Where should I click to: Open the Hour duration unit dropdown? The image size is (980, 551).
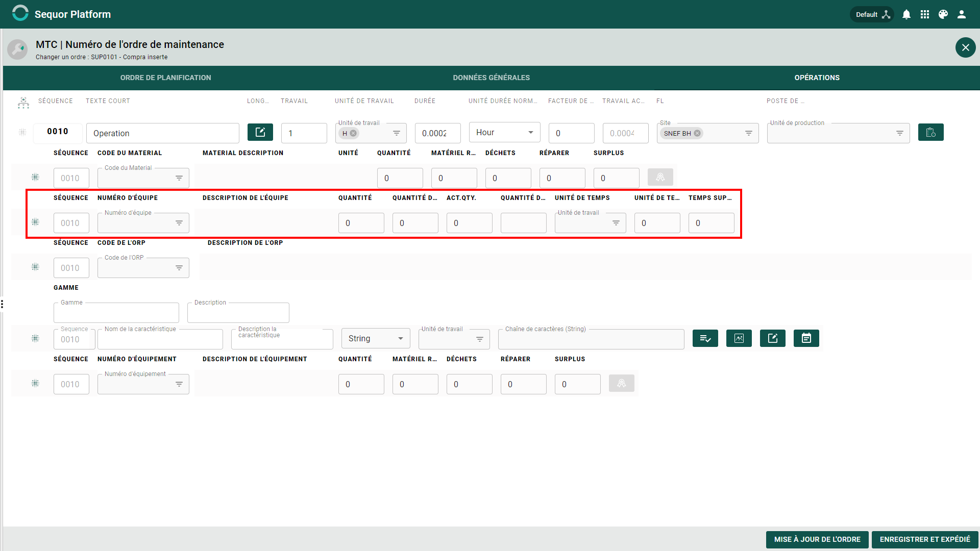(x=505, y=133)
